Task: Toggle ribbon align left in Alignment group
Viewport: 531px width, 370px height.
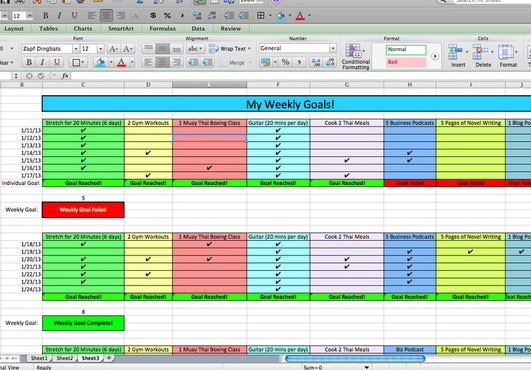Action: coord(148,62)
